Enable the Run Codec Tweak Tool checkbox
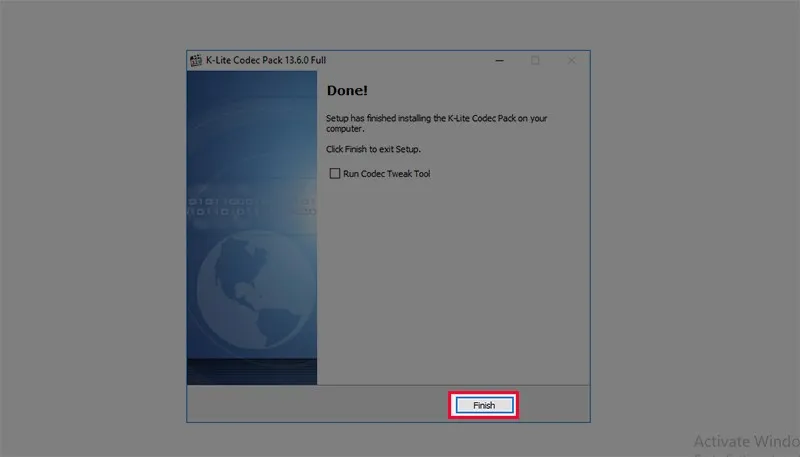The width and height of the screenshot is (800, 457). point(335,174)
